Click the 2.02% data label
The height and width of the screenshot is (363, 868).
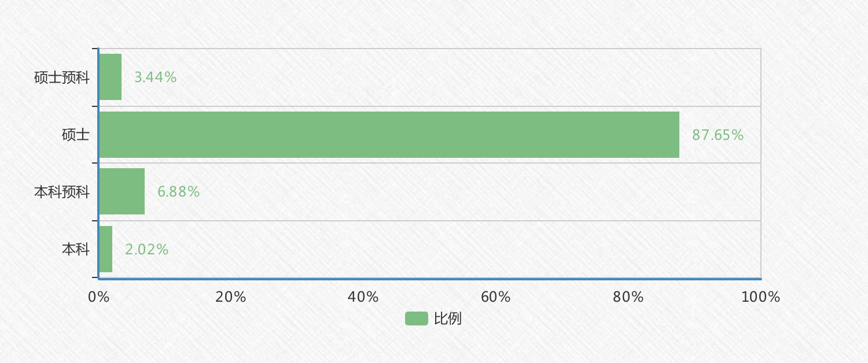click(x=146, y=250)
